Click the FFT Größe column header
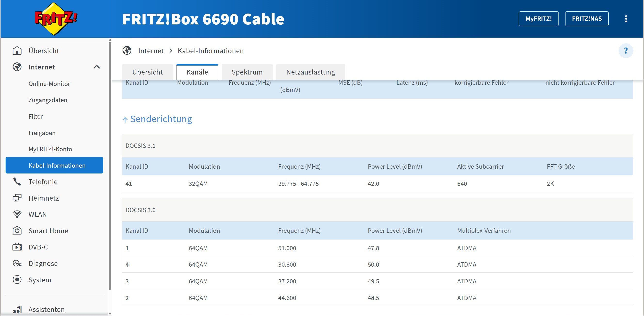The width and height of the screenshot is (644, 316). (x=560, y=166)
